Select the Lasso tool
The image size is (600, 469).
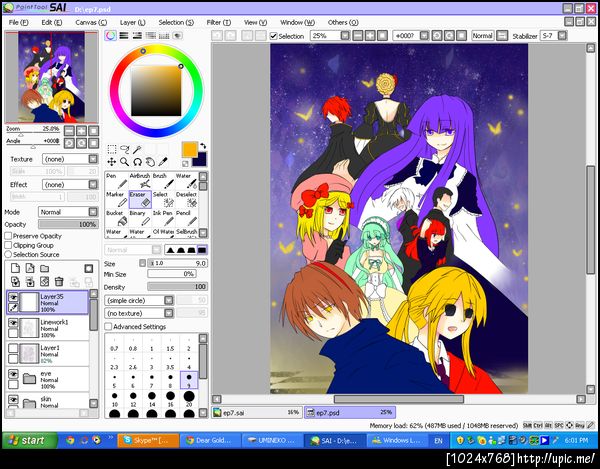[x=124, y=149]
